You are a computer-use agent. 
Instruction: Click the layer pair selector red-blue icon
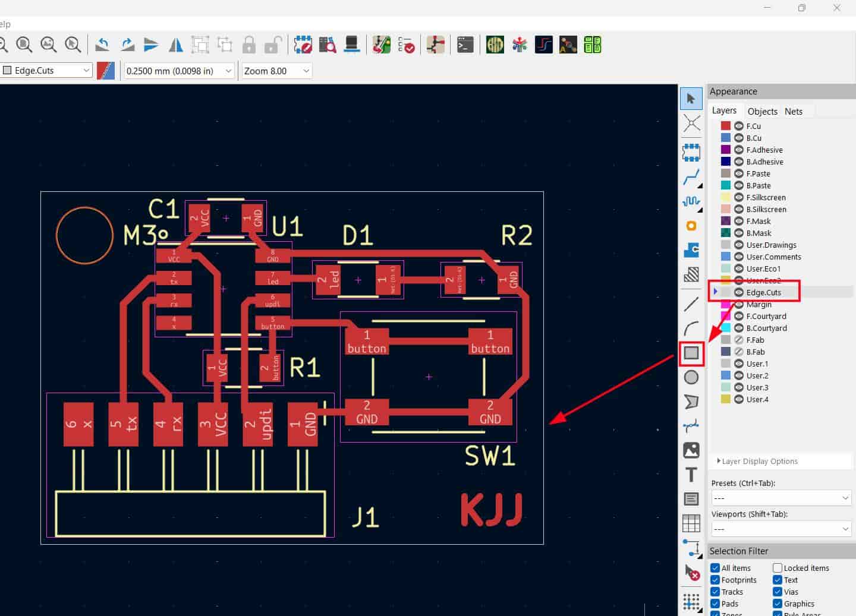click(106, 71)
